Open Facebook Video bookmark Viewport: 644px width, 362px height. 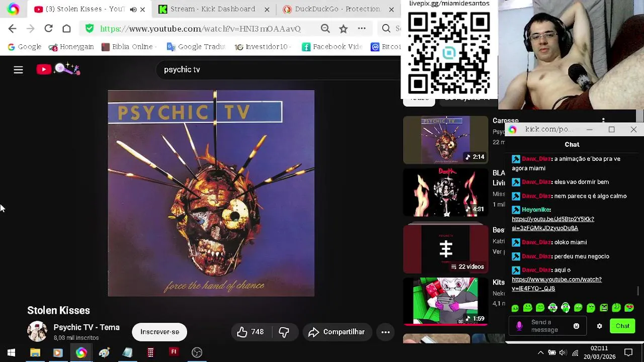(332, 47)
